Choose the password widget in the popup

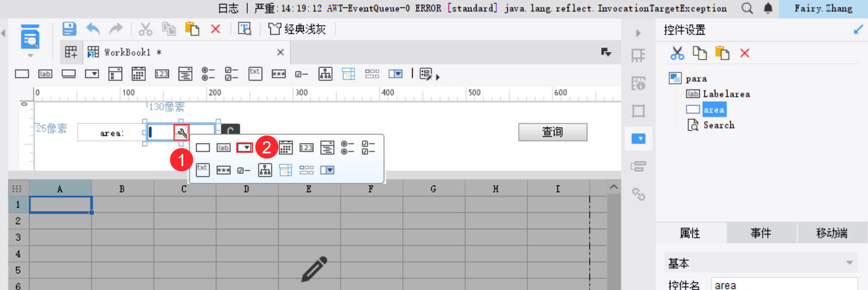[223, 170]
